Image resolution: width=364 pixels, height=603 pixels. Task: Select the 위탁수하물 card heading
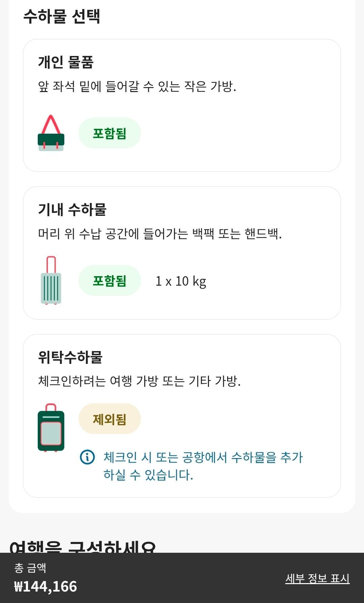tap(70, 357)
